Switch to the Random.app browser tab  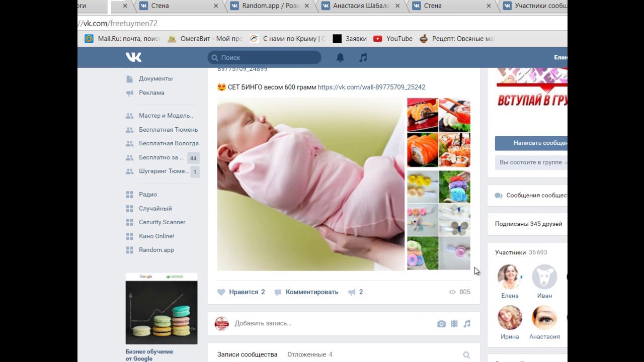point(271,6)
